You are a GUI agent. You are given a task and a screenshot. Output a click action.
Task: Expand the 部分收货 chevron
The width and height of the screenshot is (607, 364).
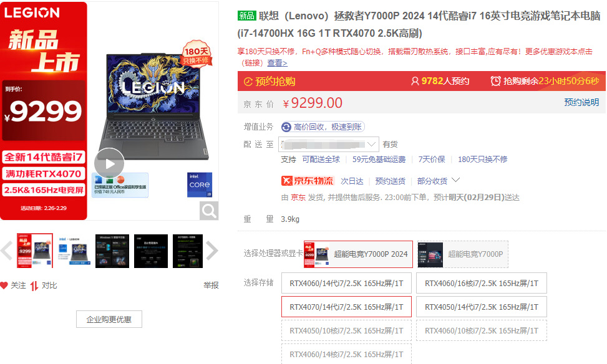click(455, 180)
